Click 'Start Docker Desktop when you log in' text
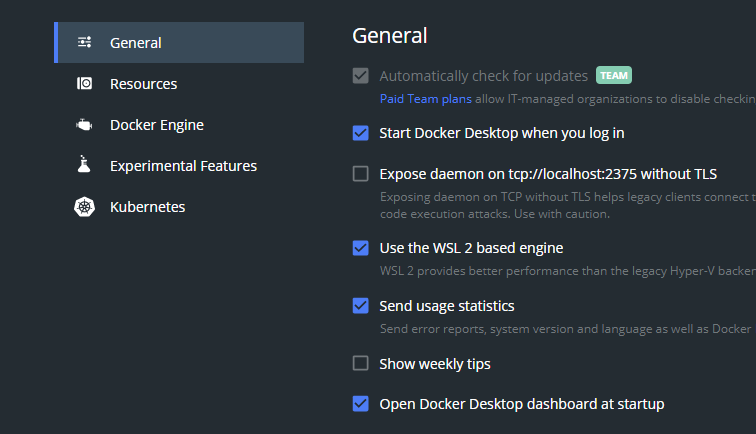Screen dimensions: 756x434 coord(502,133)
